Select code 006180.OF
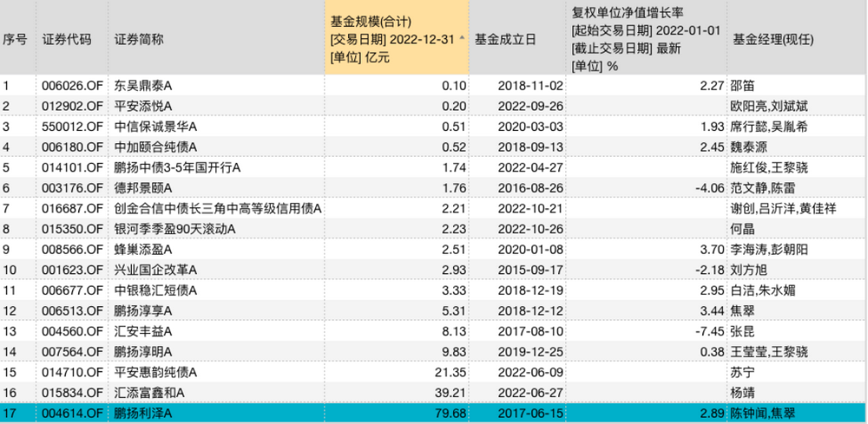This screenshot has height=424, width=868. pyautogui.click(x=73, y=147)
